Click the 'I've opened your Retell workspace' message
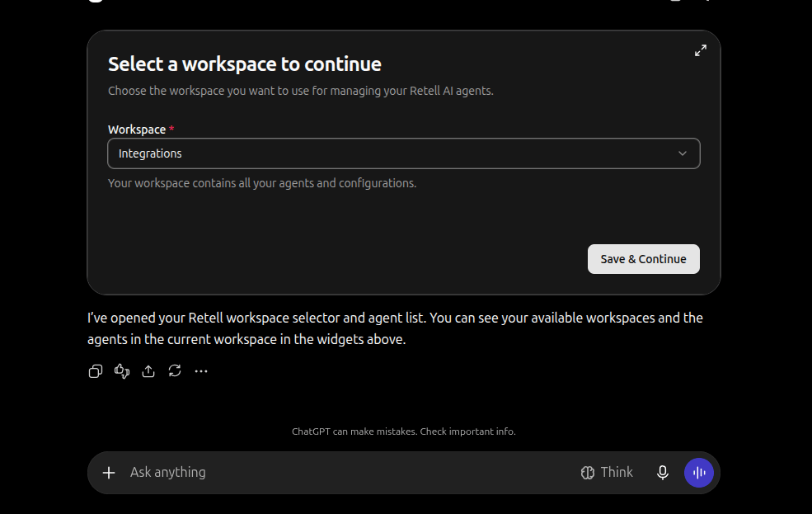Screen dimensions: 812x514 click(395, 328)
